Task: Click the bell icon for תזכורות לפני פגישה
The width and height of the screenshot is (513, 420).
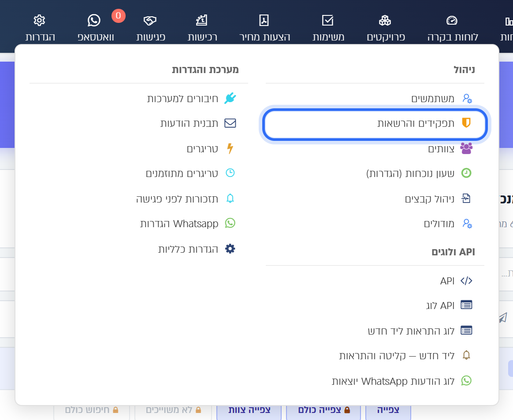Action: 230,199
